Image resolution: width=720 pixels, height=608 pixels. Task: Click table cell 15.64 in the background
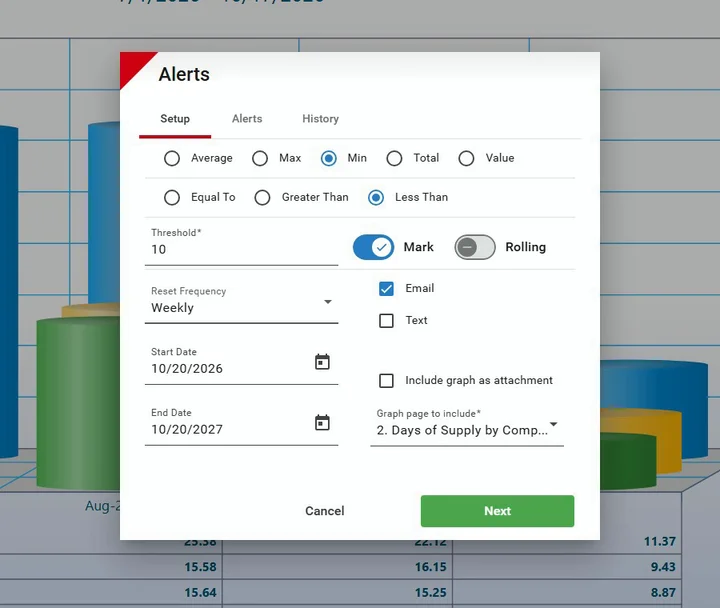pos(200,593)
